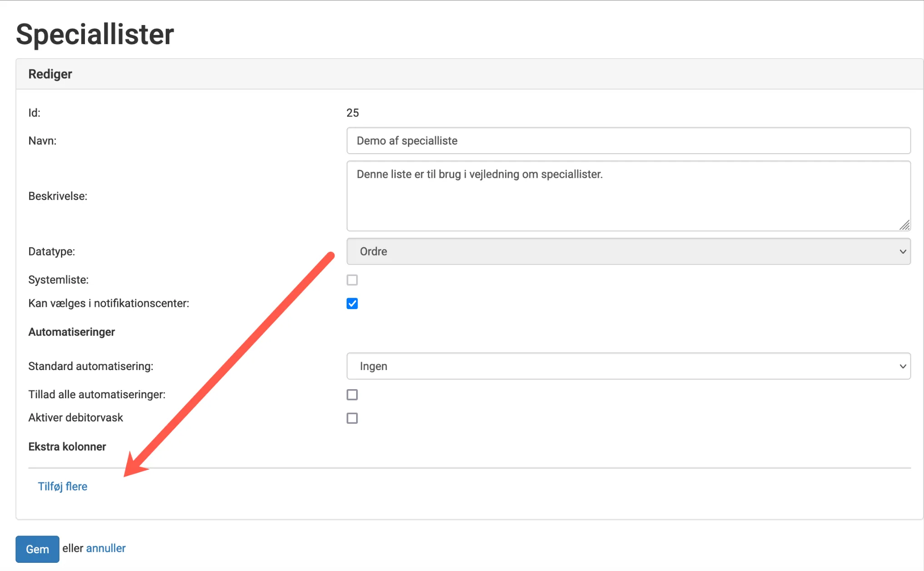The height and width of the screenshot is (571, 924).
Task: Click the Rediger panel header
Action: [50, 74]
